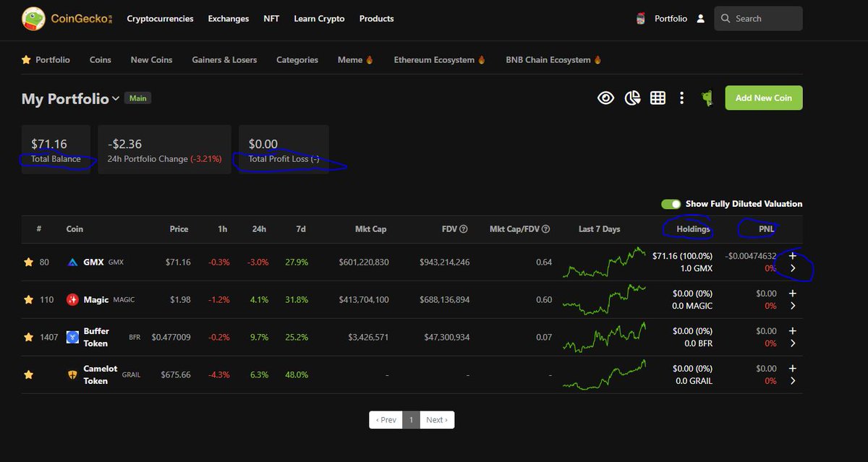Toggle portfolio balance visibility eye icon
This screenshot has height=462, width=868.
pos(605,98)
